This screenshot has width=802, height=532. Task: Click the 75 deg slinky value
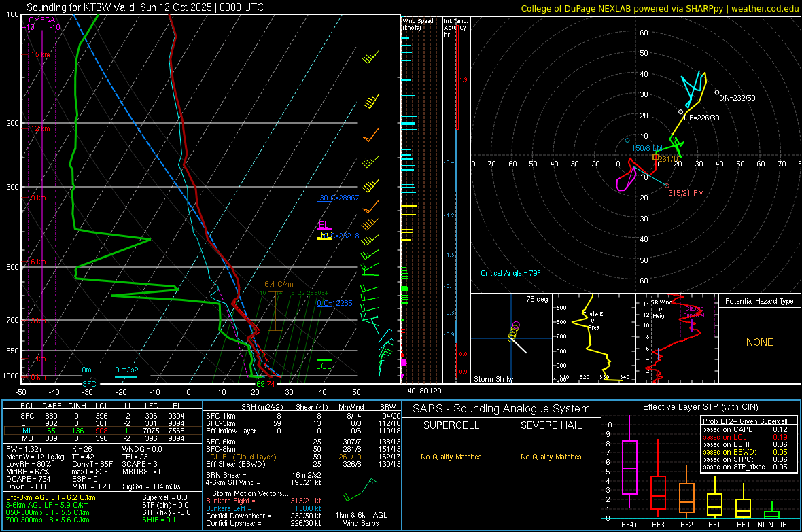click(x=537, y=299)
